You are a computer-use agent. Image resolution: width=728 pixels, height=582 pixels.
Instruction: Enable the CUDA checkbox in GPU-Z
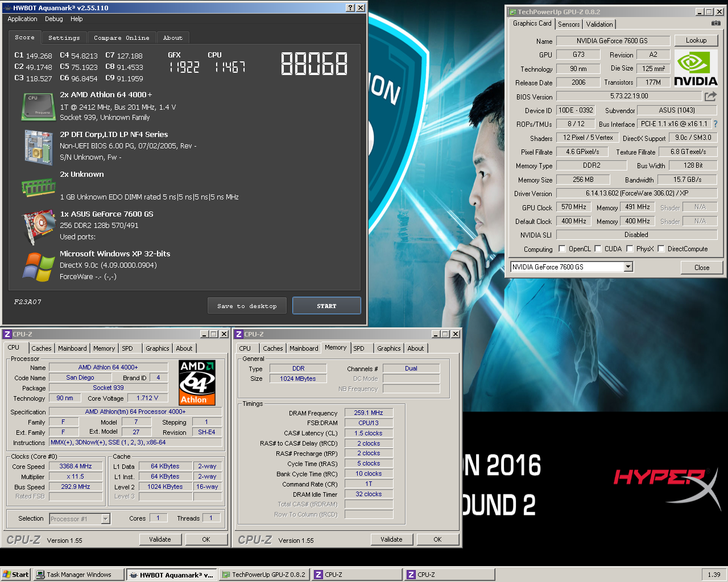coord(598,248)
